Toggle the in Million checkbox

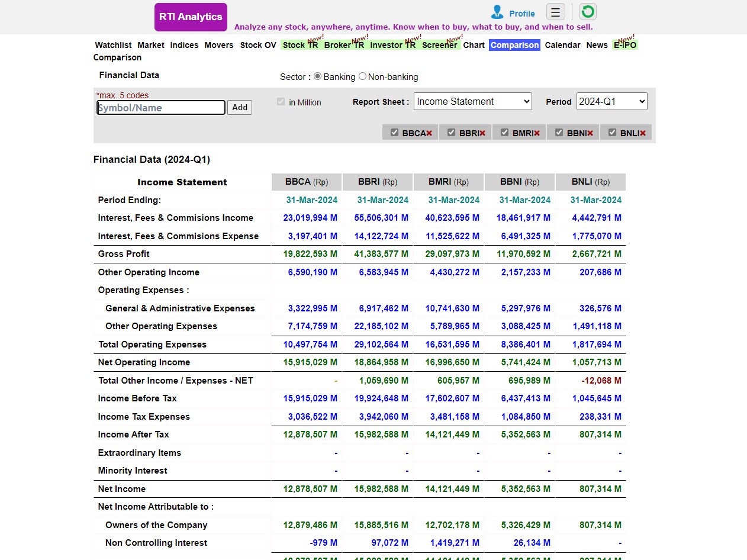click(281, 102)
